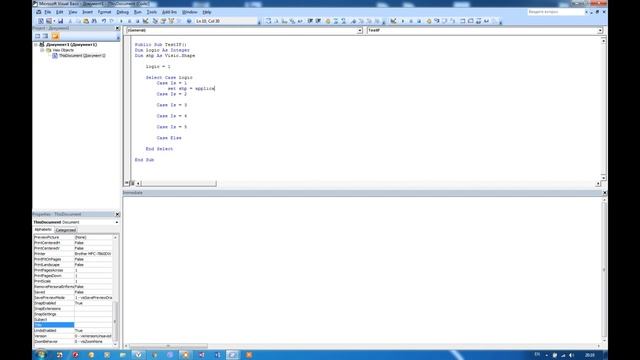This screenshot has width=640, height=360.
Task: Open the Insert menu
Action: 87,12
